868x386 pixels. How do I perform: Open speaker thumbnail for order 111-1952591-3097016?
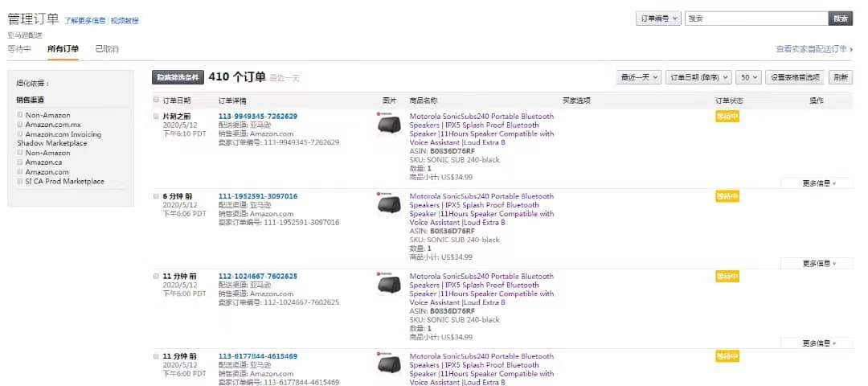point(389,203)
